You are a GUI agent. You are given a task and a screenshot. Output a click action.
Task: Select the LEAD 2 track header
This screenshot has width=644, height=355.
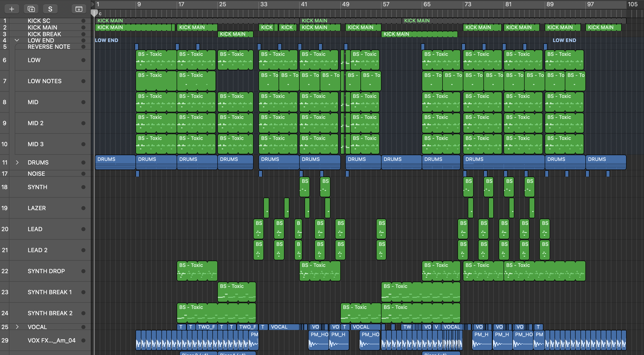[45, 250]
